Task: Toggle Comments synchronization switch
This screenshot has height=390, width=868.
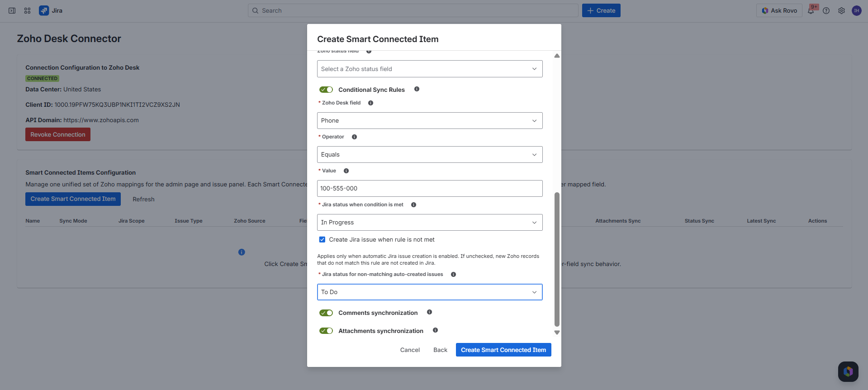Action: [326, 313]
